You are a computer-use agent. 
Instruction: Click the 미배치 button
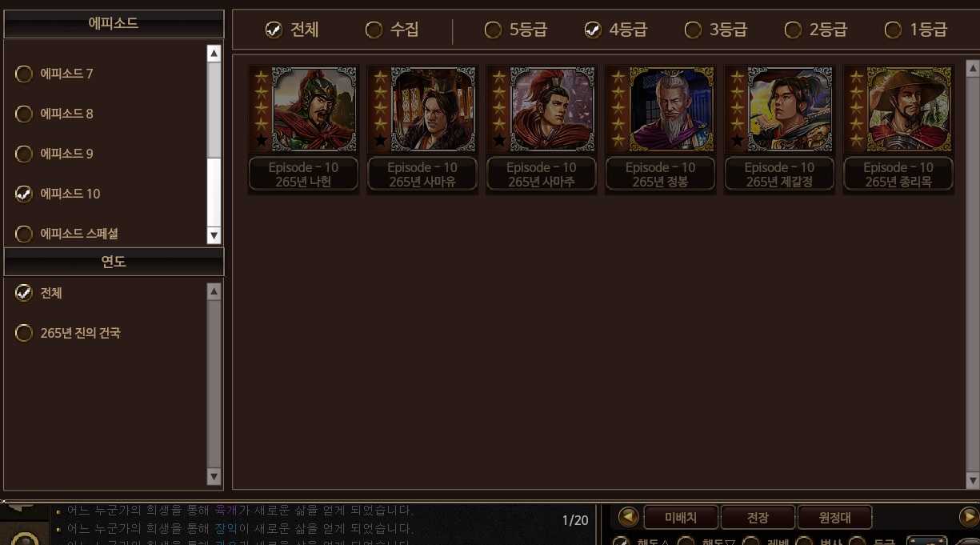coord(682,518)
